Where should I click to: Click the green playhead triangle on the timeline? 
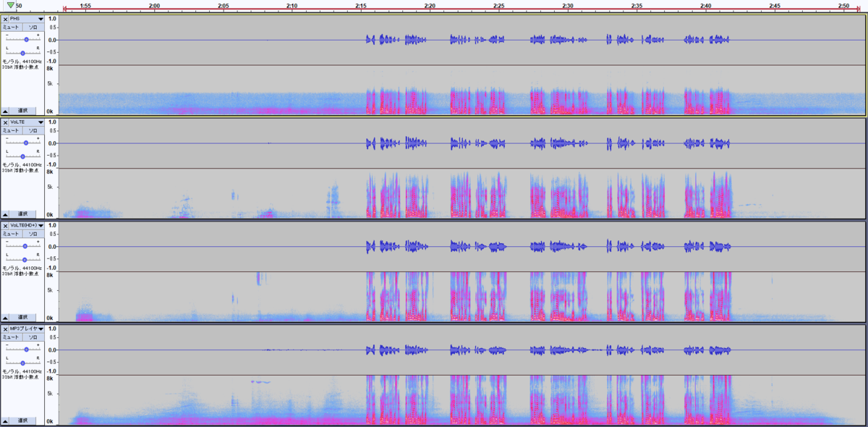9,6
